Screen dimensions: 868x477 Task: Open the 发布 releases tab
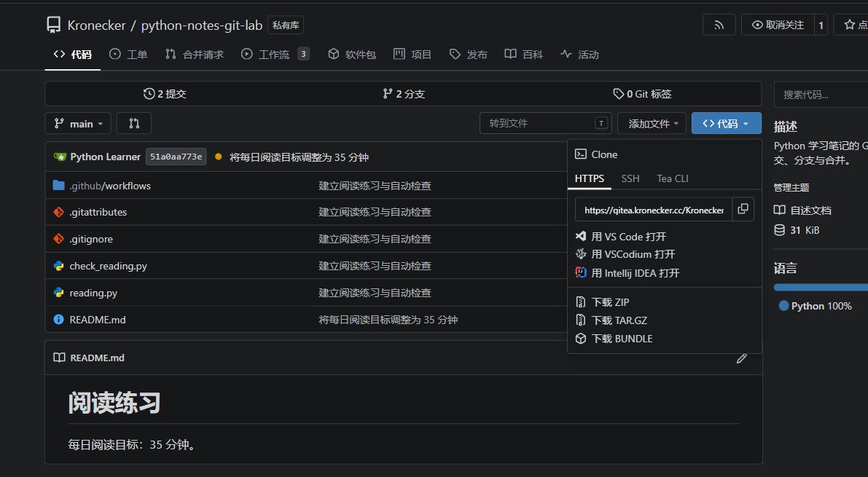(469, 54)
